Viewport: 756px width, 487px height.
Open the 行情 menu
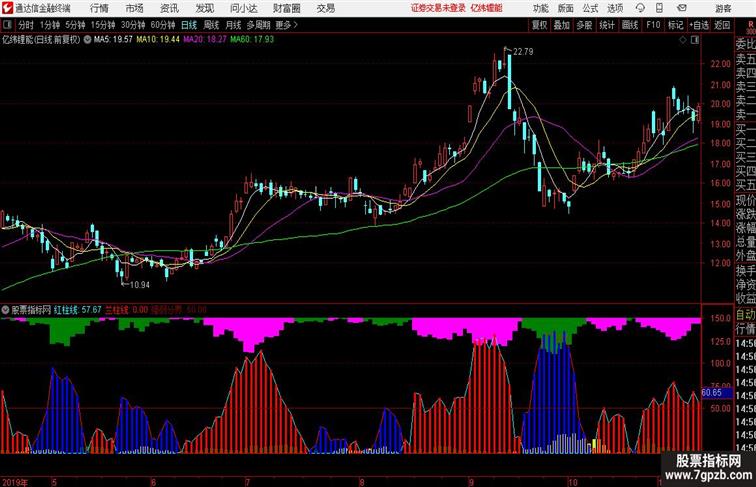(99, 8)
